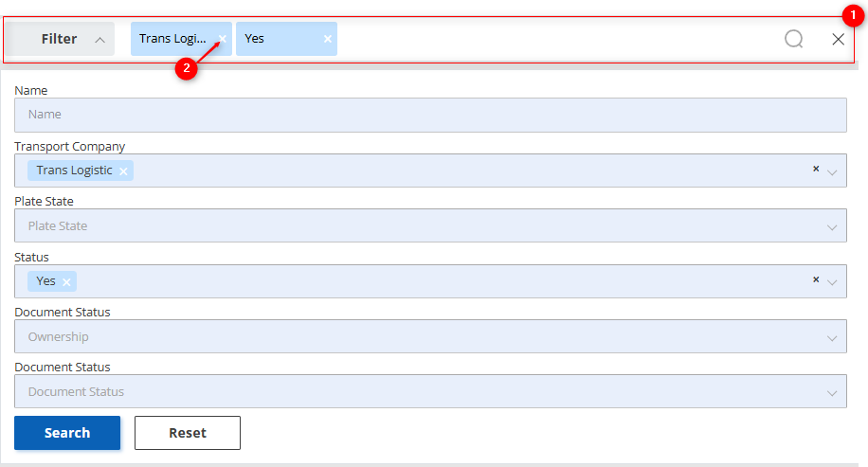Remove Trans Logistic tag from Transport Company
Image resolution: width=868 pixels, height=467 pixels.
pyautogui.click(x=123, y=171)
